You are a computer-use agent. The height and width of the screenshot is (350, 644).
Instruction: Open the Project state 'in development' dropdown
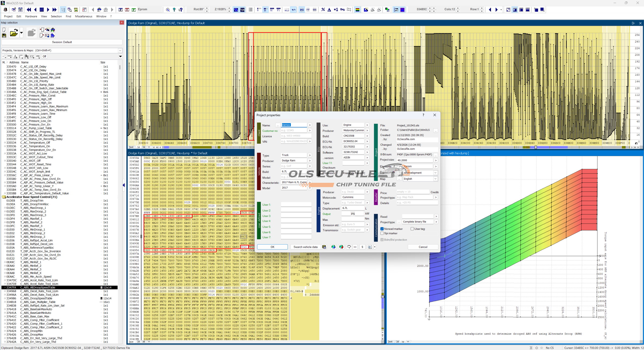[x=435, y=173]
